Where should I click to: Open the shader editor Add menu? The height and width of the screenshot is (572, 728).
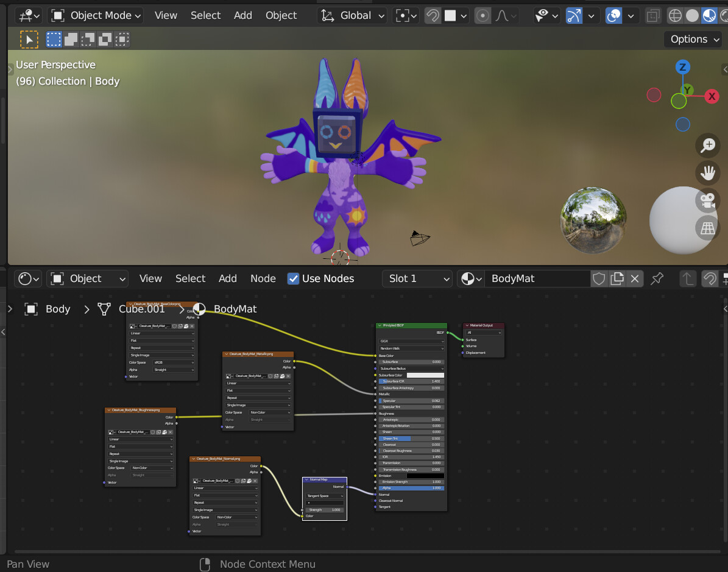(x=227, y=278)
